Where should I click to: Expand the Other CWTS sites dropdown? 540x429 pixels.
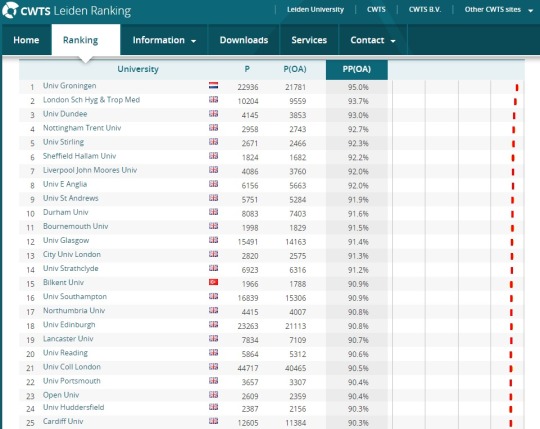tap(498, 10)
